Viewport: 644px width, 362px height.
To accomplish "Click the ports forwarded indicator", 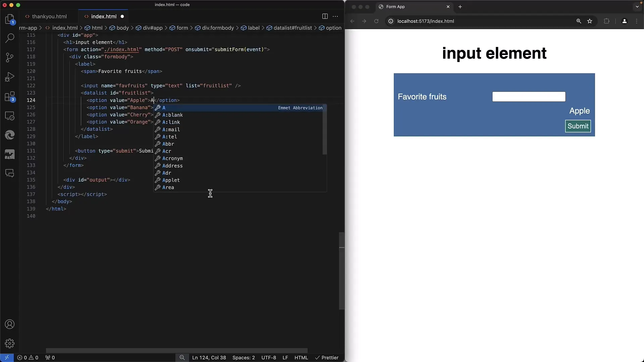I will [x=50, y=358].
